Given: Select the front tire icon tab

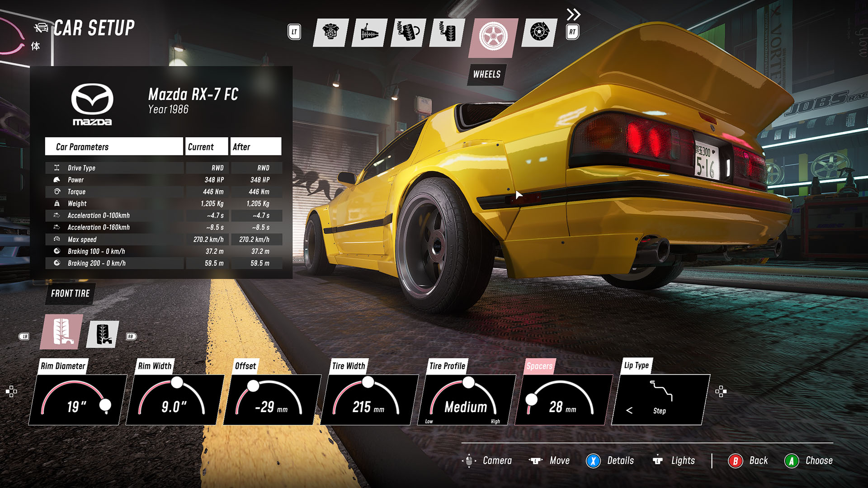Looking at the screenshot, I should click(x=62, y=332).
